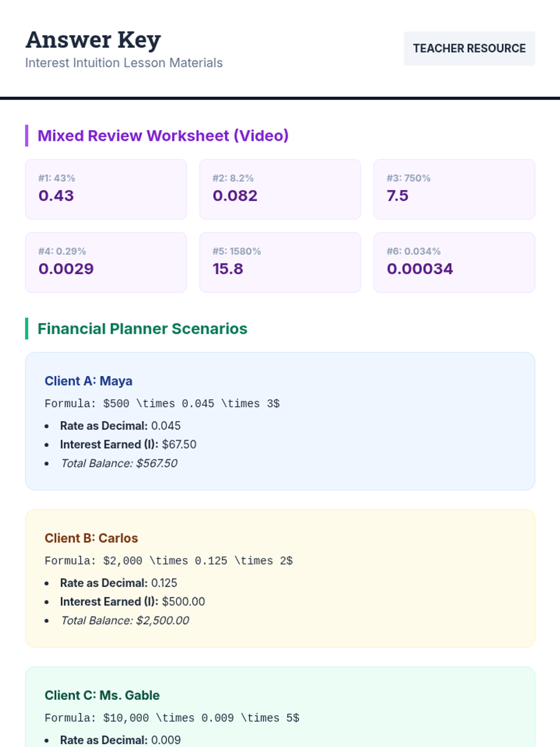Click answer card #4 showing 0.0029
The width and height of the screenshot is (560, 747).
[106, 262]
